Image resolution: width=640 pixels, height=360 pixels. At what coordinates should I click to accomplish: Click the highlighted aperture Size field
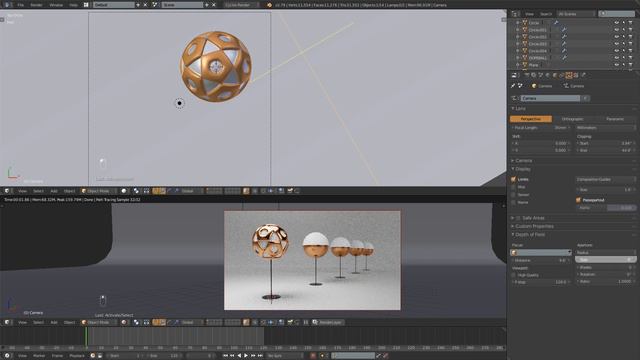[606, 260]
